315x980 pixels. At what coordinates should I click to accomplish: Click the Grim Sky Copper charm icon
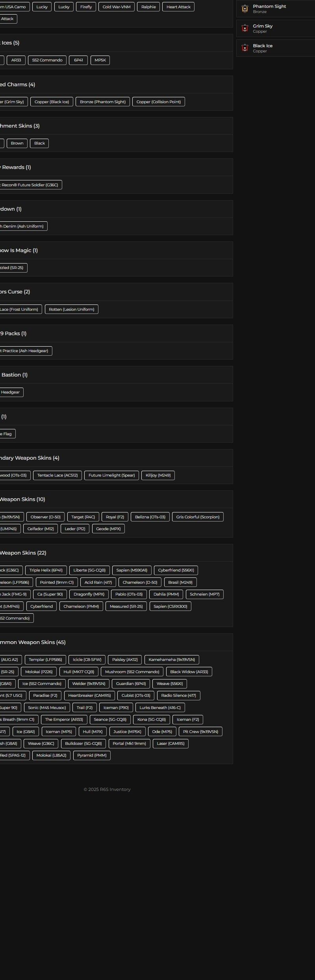[x=245, y=28]
